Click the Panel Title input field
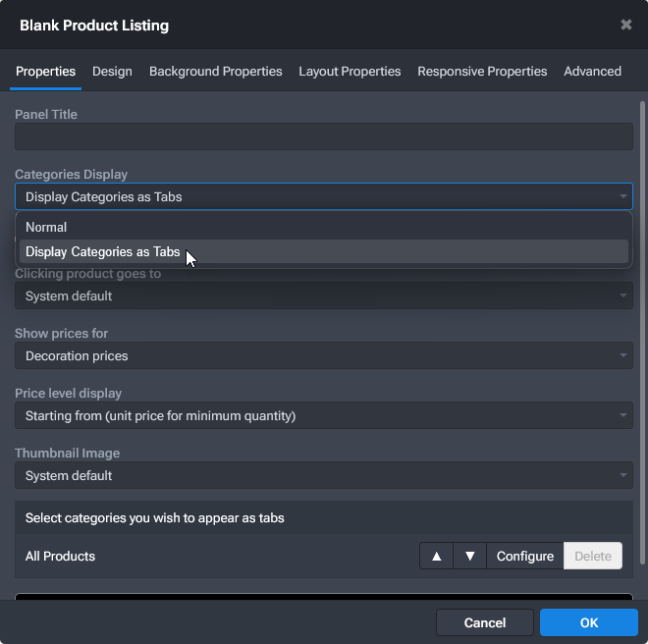The image size is (648, 644). pos(323,136)
